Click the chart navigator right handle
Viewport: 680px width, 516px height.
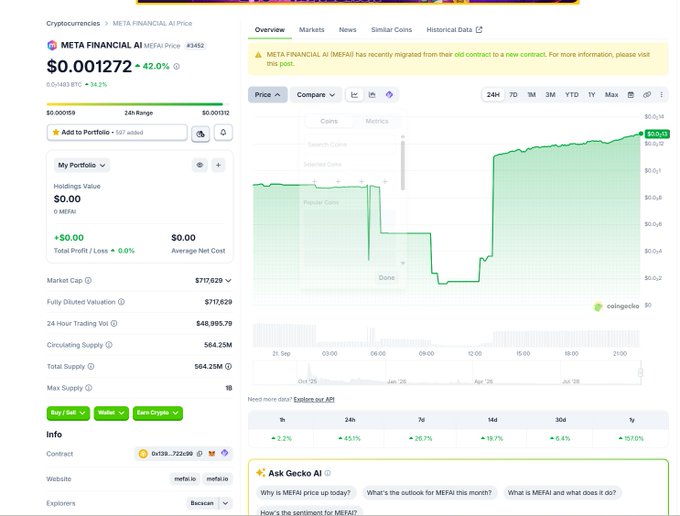pos(640,372)
